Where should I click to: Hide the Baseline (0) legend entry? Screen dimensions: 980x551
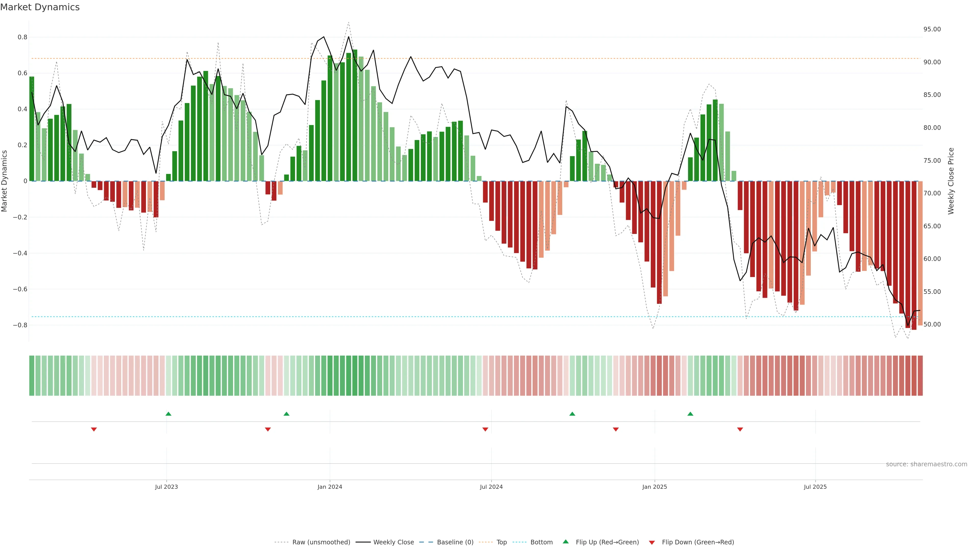[455, 542]
